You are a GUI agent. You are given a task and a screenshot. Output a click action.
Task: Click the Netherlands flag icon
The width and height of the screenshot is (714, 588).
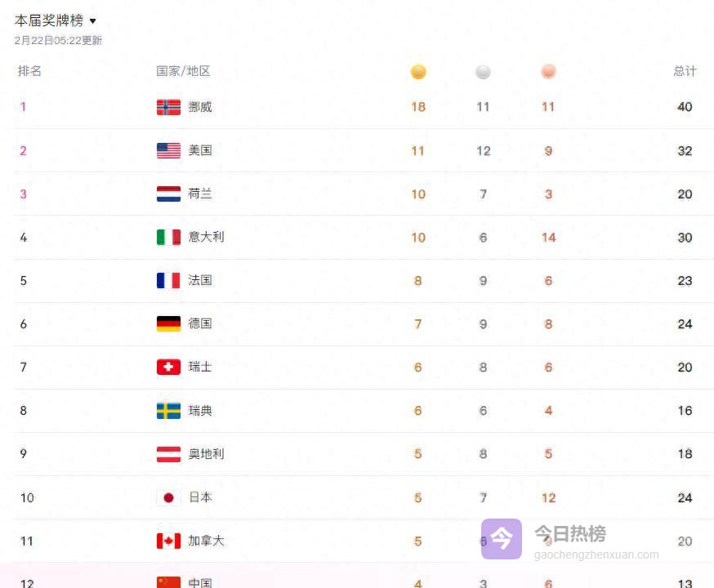click(168, 194)
